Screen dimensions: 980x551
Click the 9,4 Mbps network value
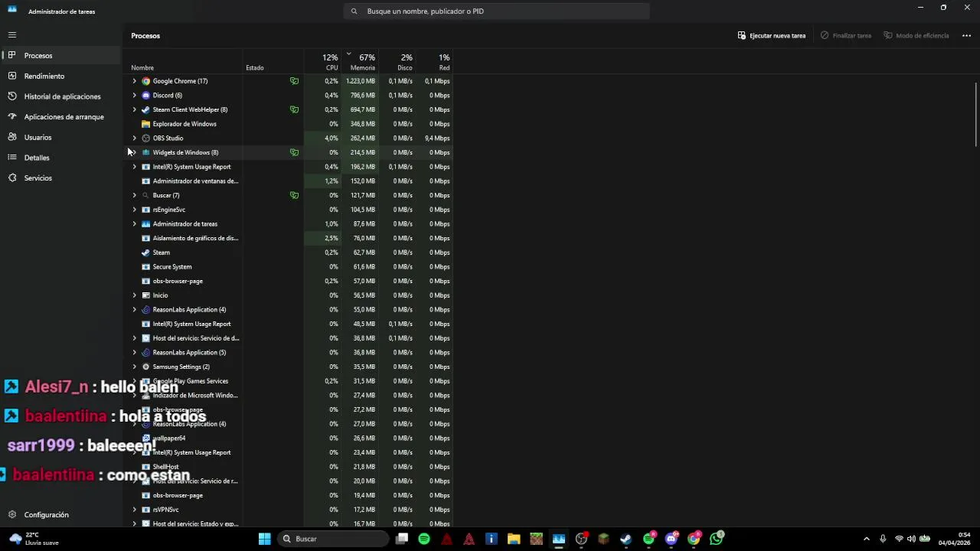437,139
